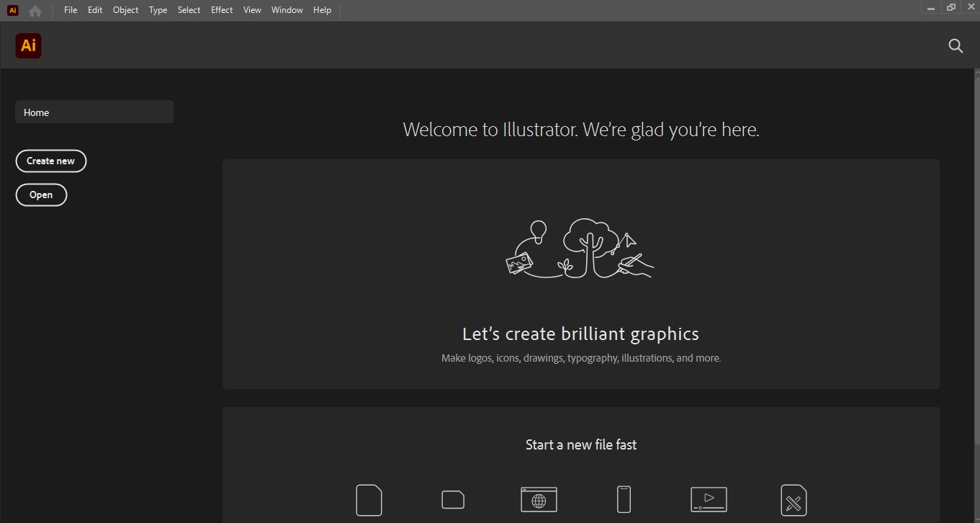The image size is (980, 523).
Task: Click the Create new button
Action: [x=50, y=161]
